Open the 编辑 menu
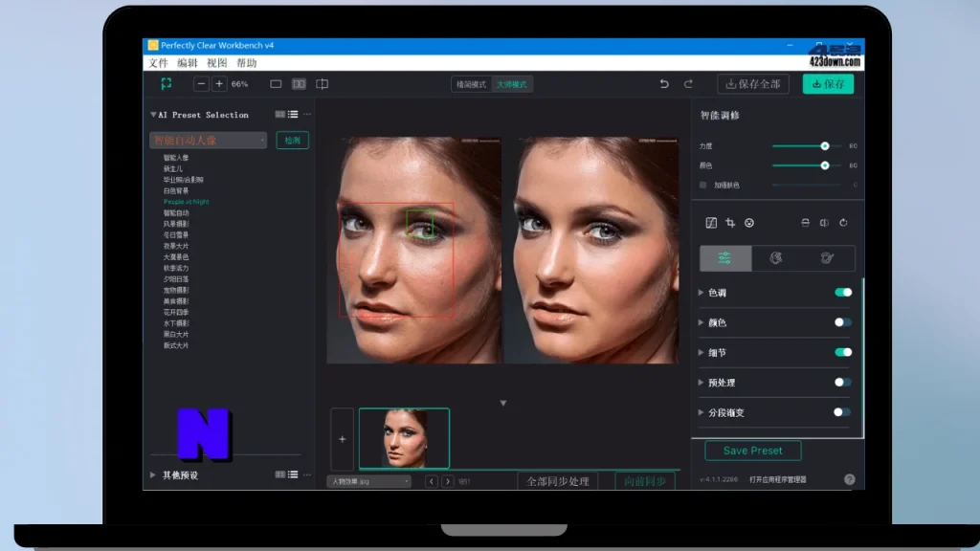The image size is (980, 551). (x=187, y=63)
